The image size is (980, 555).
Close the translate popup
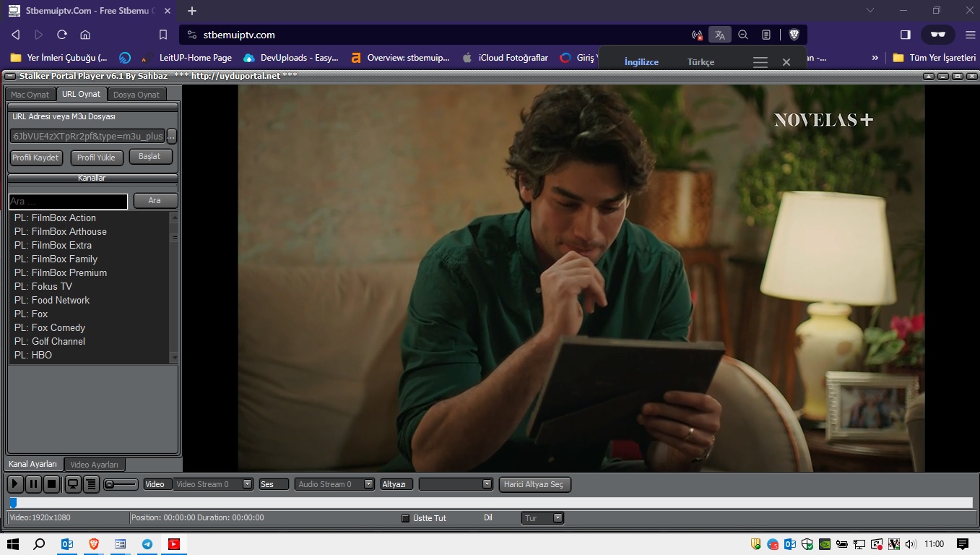[x=786, y=62]
